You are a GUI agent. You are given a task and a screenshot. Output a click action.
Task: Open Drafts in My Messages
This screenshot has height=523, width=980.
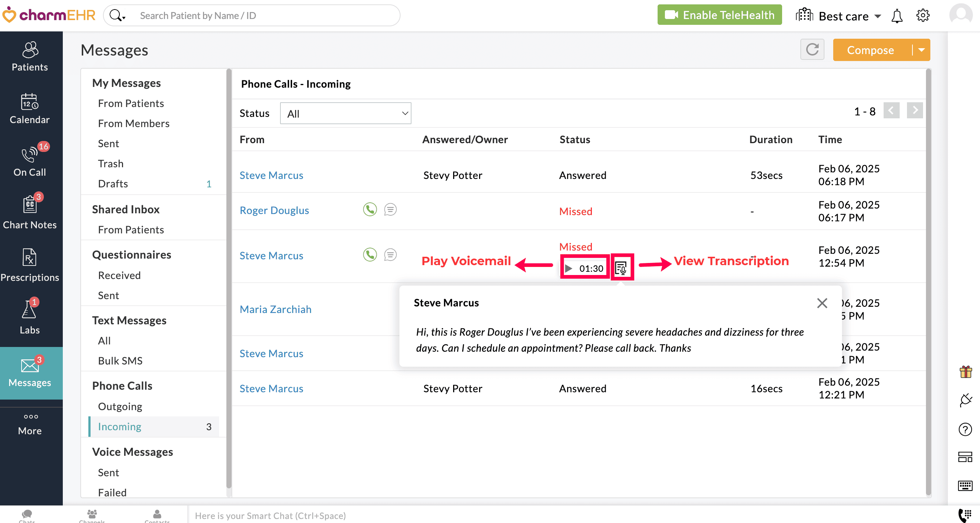(x=113, y=183)
